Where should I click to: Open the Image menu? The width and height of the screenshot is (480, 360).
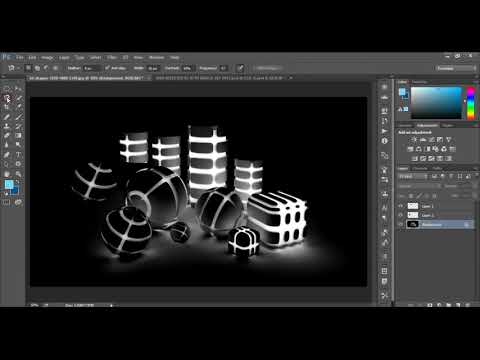point(47,58)
